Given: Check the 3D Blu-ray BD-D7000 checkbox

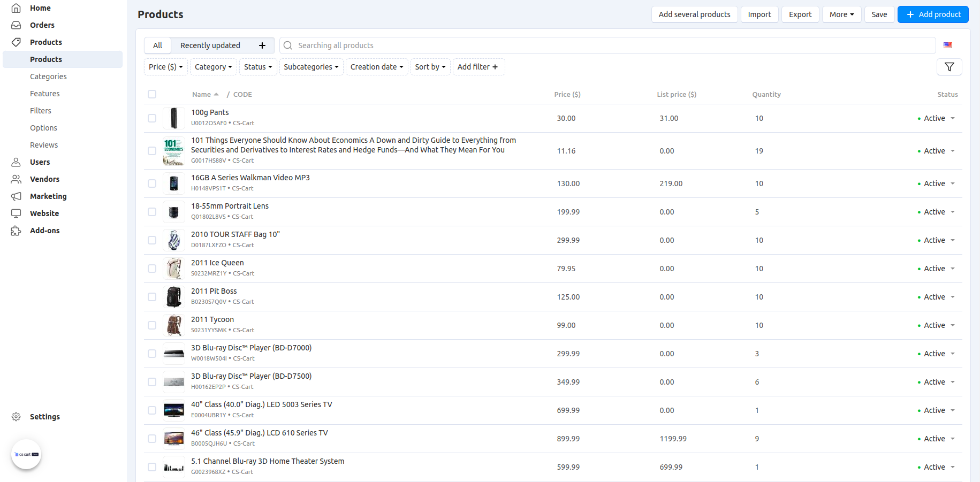Looking at the screenshot, I should 152,354.
